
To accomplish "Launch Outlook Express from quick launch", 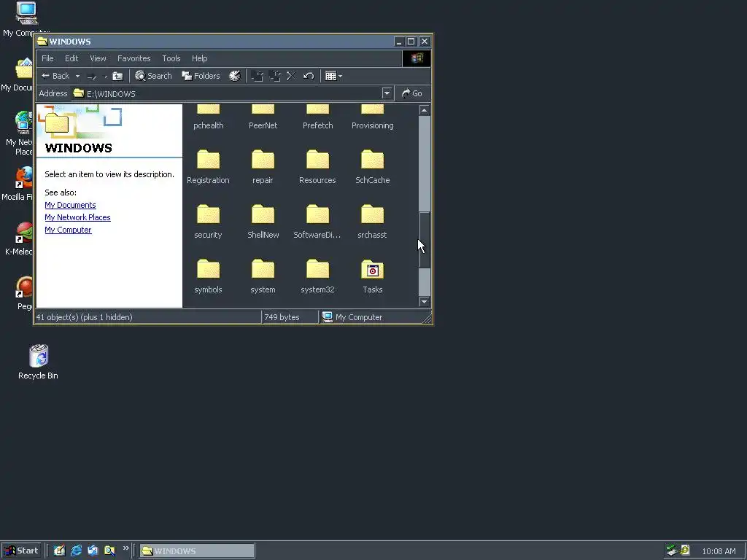I will click(x=93, y=551).
